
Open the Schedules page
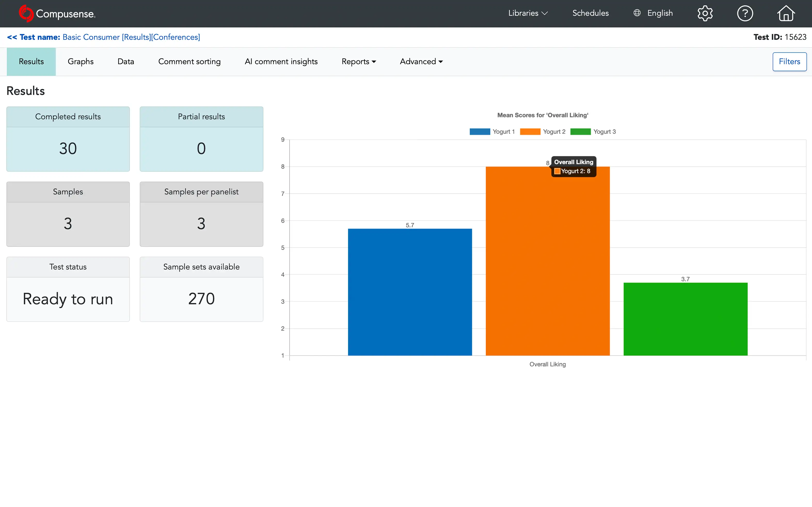click(x=590, y=13)
